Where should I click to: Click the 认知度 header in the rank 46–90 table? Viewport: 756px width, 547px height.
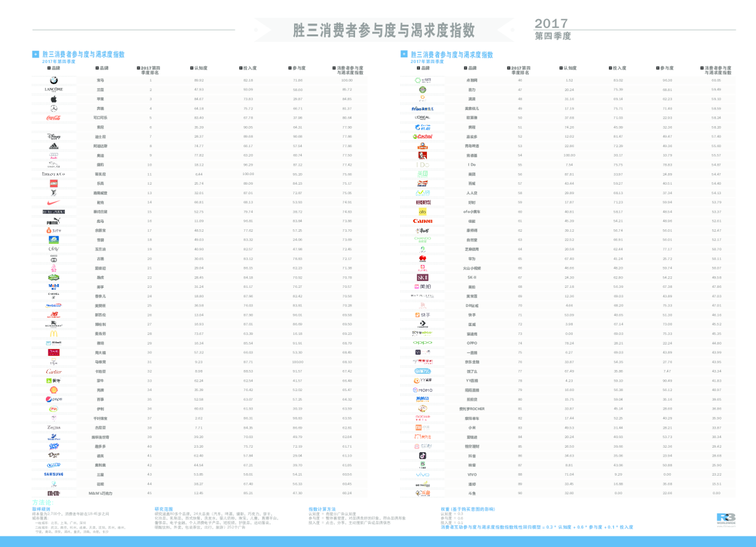(x=568, y=67)
